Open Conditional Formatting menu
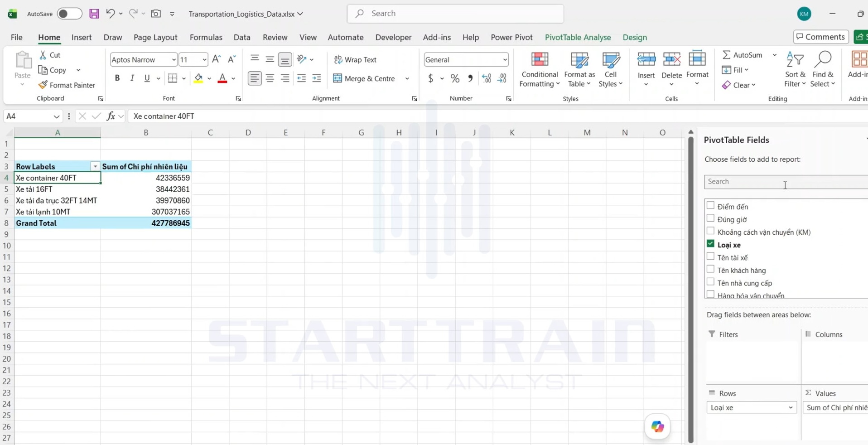This screenshot has width=868, height=445. (540, 69)
